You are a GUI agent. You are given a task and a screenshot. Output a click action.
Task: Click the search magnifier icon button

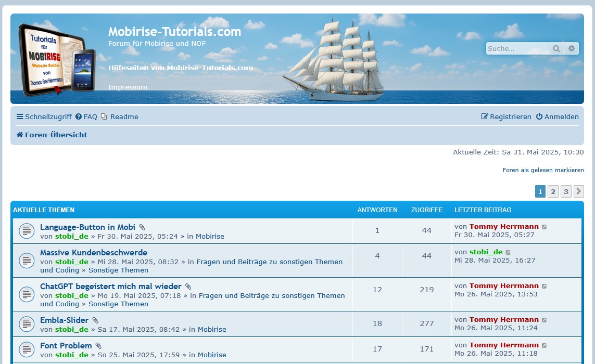point(556,48)
